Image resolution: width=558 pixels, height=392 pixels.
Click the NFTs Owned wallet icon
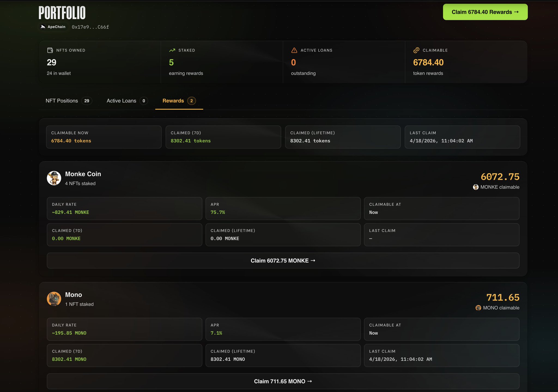pyautogui.click(x=50, y=50)
